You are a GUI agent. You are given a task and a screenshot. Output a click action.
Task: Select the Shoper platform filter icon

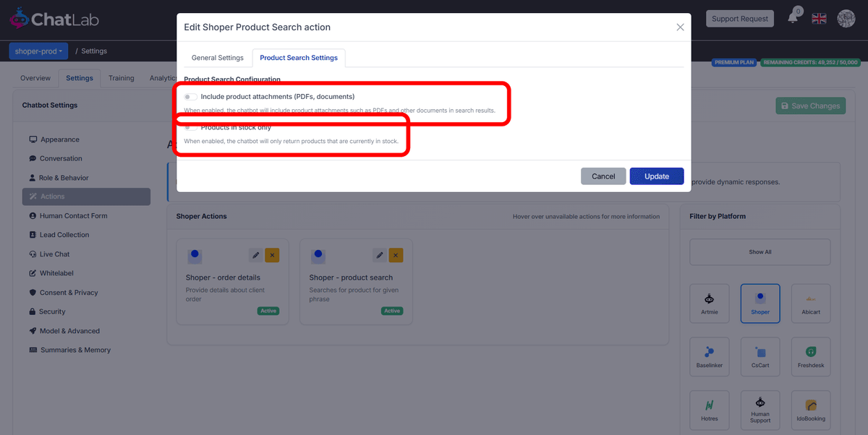(x=759, y=303)
